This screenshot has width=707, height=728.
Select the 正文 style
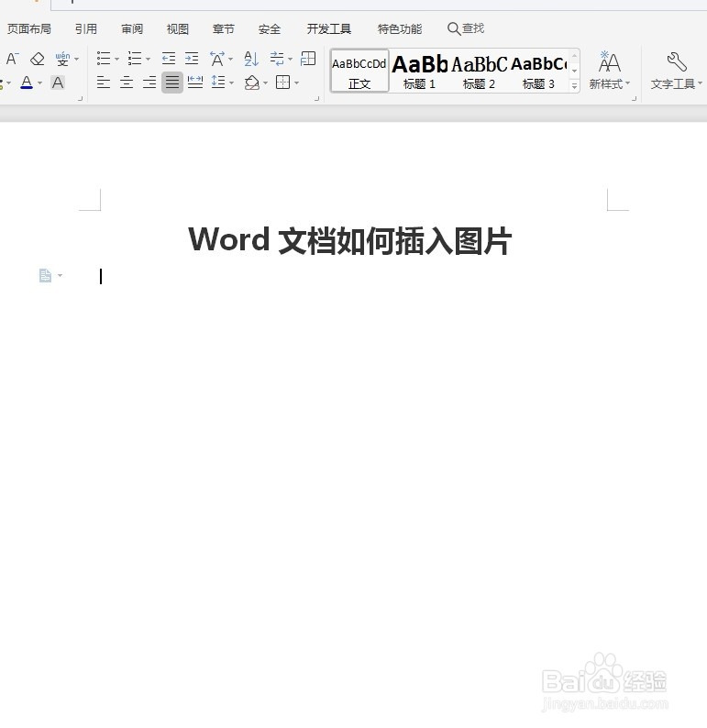(359, 71)
